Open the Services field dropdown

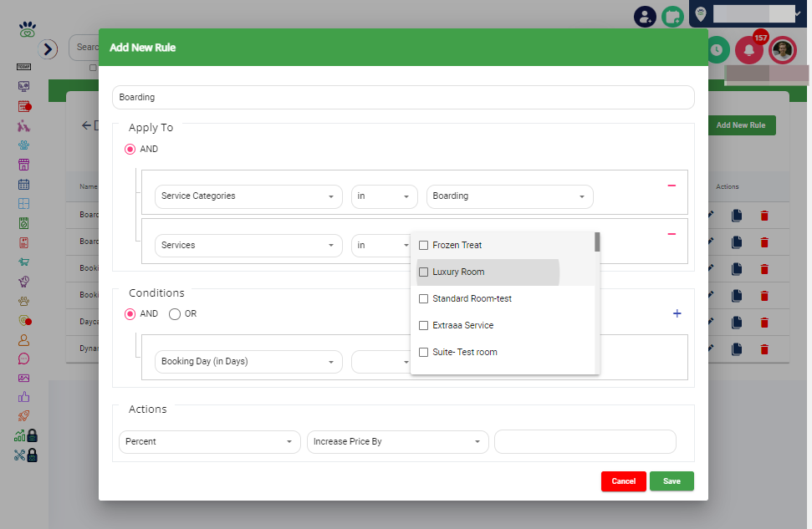(x=248, y=246)
